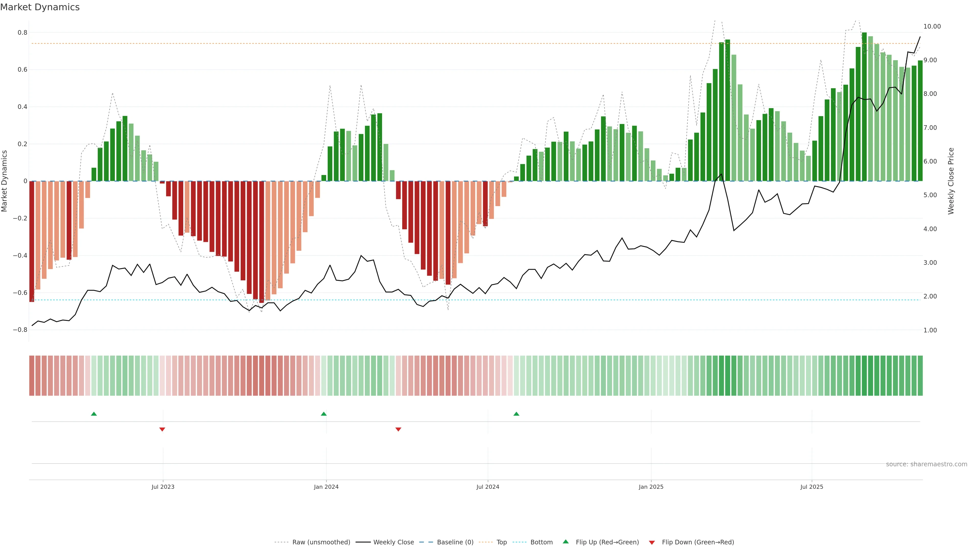Toggle Baseline (0) legend entry
The height and width of the screenshot is (551, 980).
click(x=455, y=542)
